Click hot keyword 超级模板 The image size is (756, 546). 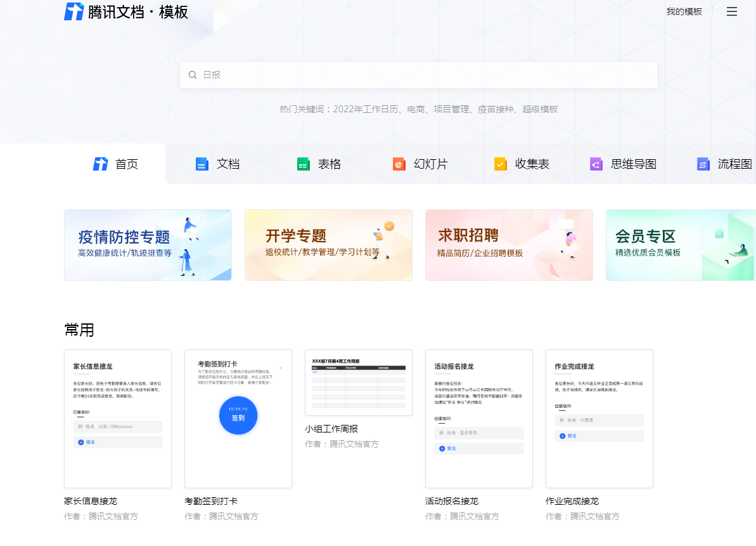click(x=540, y=110)
